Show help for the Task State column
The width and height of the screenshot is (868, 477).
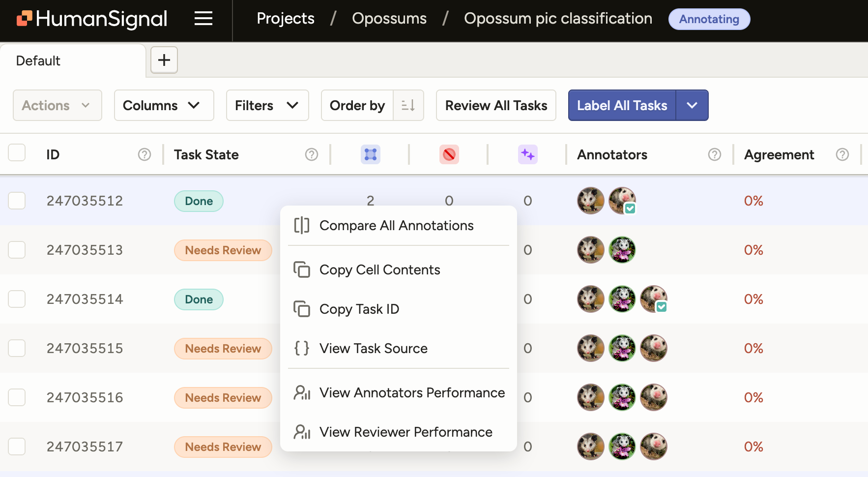[312, 154]
